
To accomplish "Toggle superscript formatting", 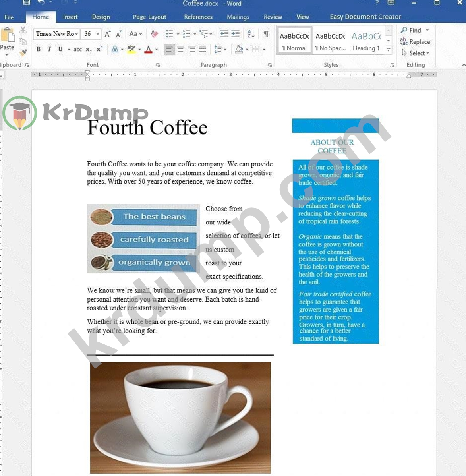I will 99,50.
